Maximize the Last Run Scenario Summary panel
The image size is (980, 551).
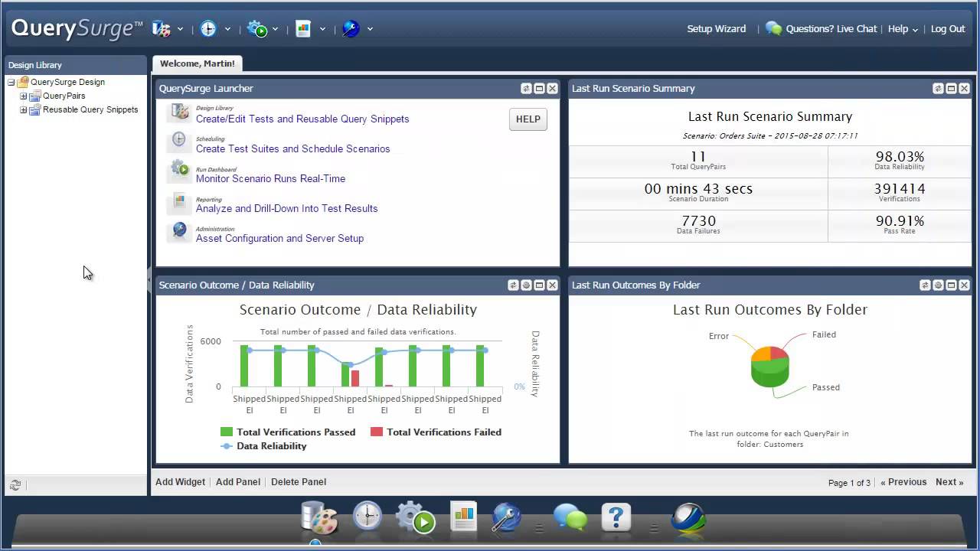tap(951, 89)
